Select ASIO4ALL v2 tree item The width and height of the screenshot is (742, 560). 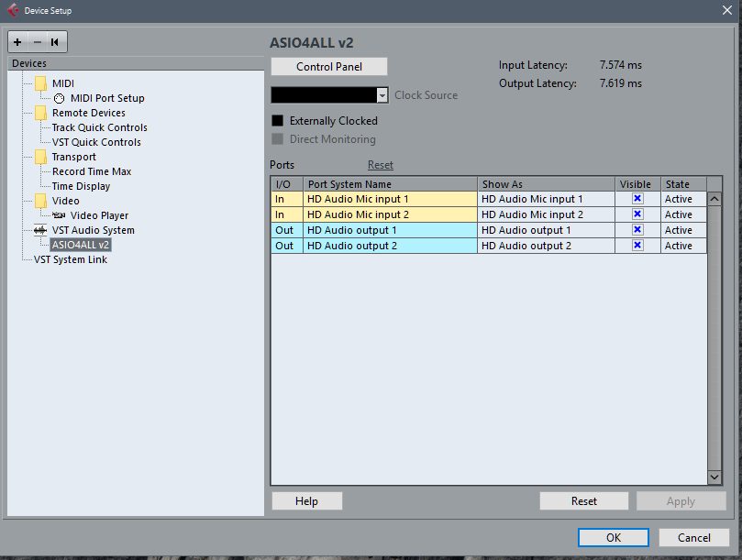(x=81, y=245)
